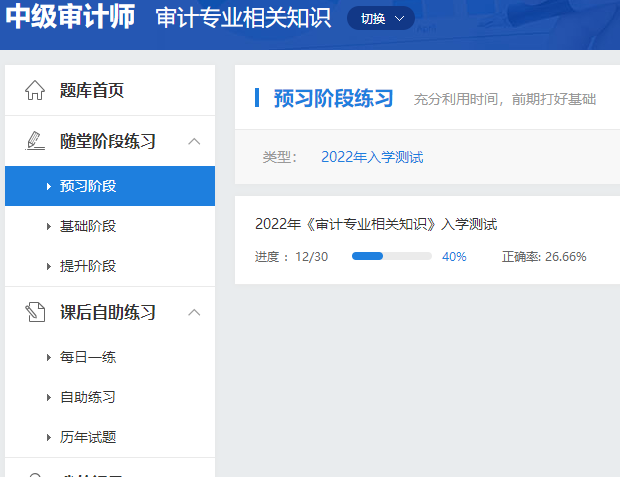Select the 预习阶段 menu item
This screenshot has height=477, width=620.
[110, 186]
